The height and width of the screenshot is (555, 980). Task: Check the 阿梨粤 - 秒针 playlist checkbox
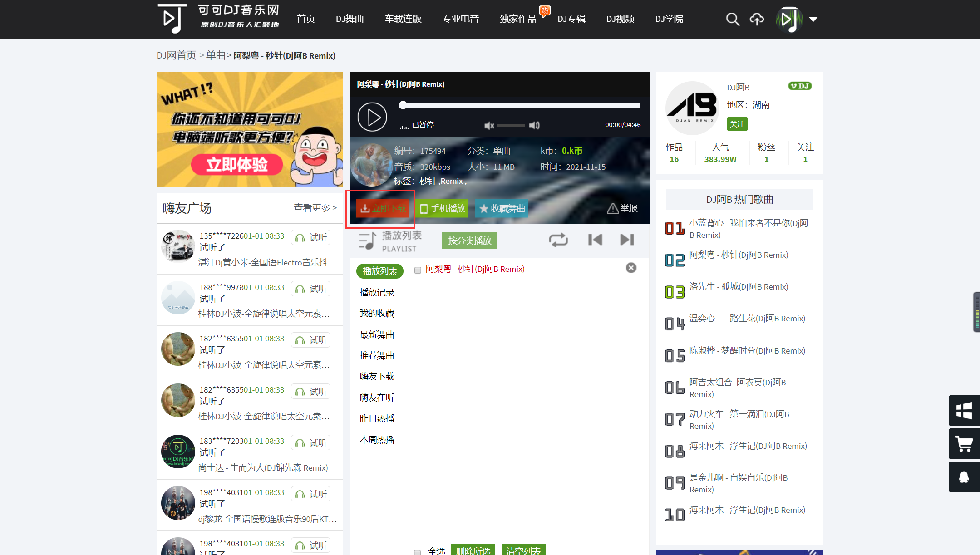418,270
